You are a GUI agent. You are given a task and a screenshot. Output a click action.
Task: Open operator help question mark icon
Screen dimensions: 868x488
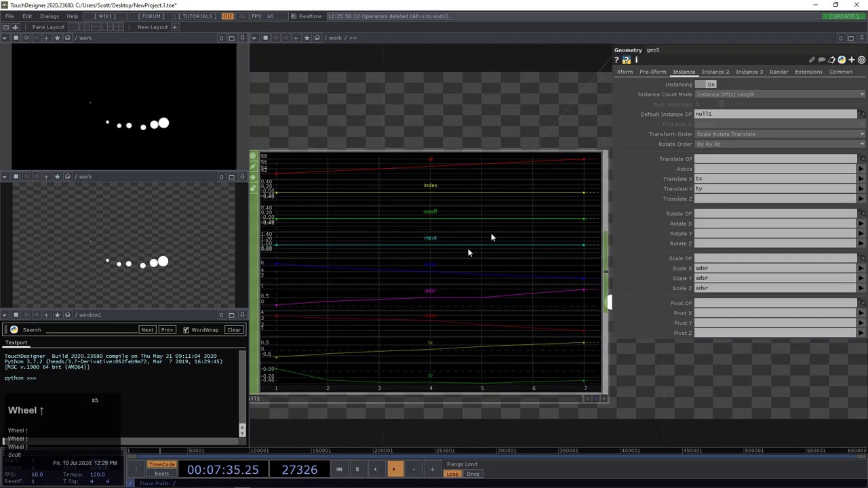616,60
